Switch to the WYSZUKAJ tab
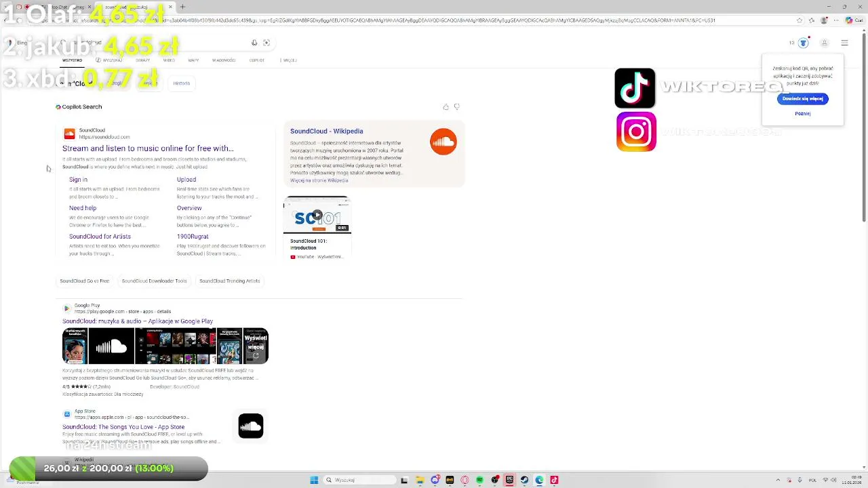This screenshot has height=488, width=868. pos(109,60)
